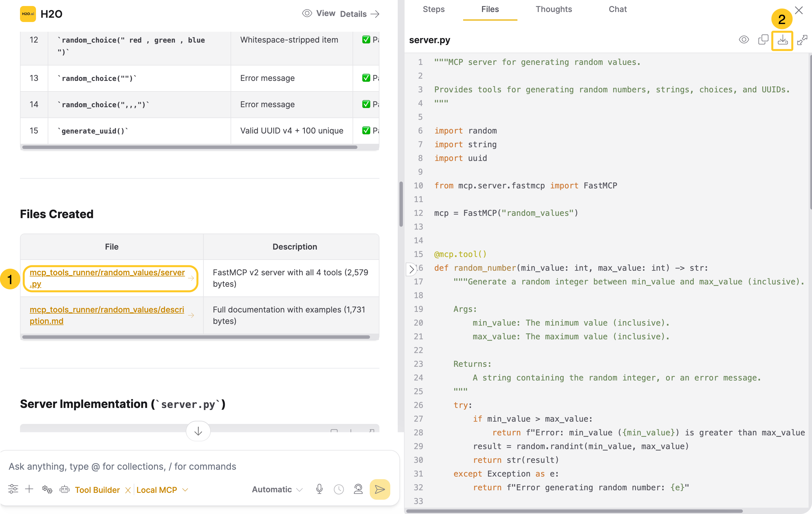The width and height of the screenshot is (812, 514).
Task: Click the robot agent icon
Action: tap(64, 489)
